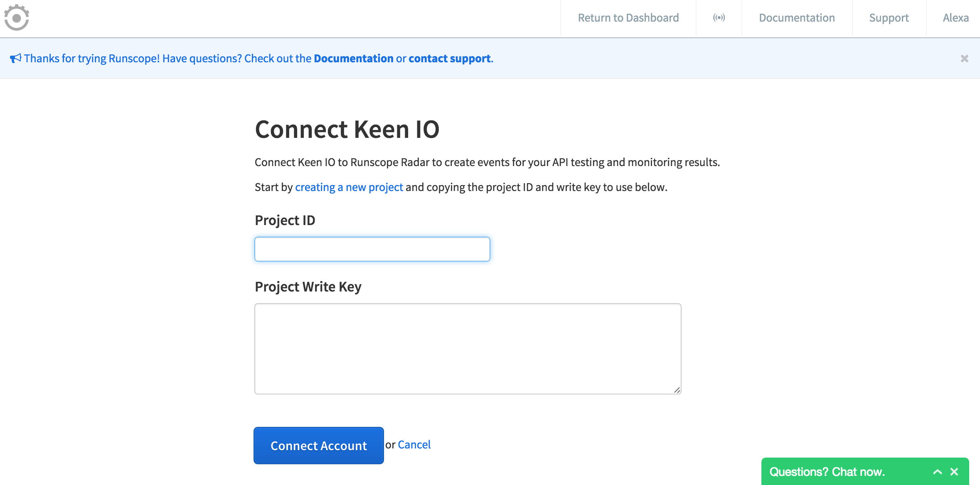Close the Questions? Chat now widget
The width and height of the screenshot is (980, 485).
coord(954,472)
